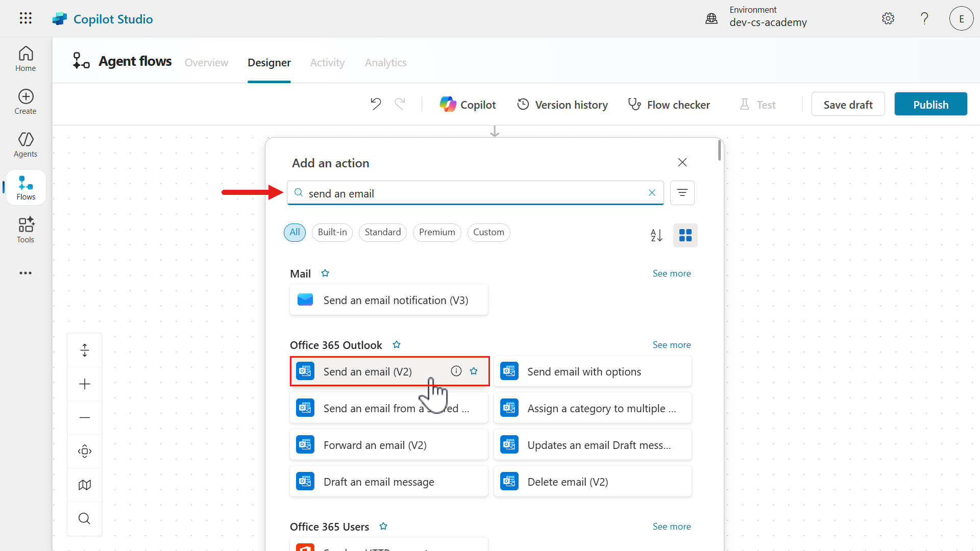Expand See more under Office 365 Users
This screenshot has width=980, height=551.
(671, 526)
